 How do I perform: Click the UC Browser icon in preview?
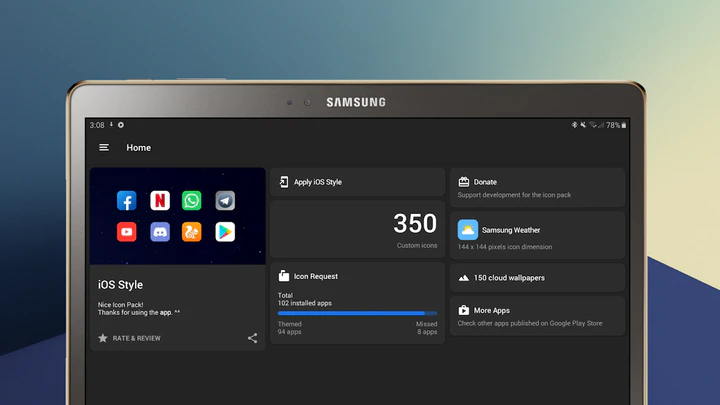click(x=192, y=232)
